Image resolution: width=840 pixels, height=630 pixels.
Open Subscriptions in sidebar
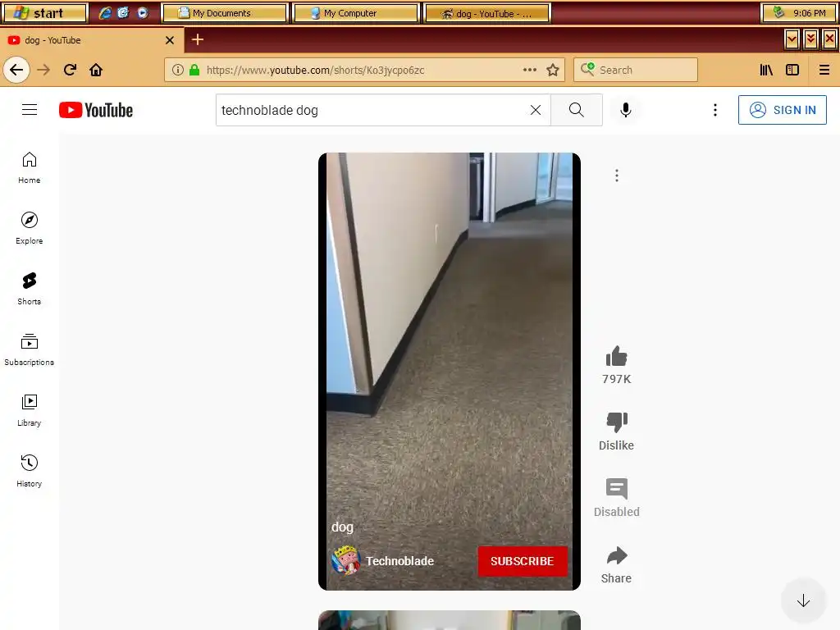click(30, 349)
